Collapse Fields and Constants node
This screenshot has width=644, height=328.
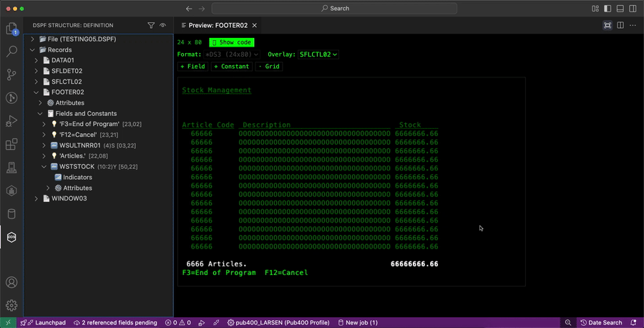pos(40,113)
